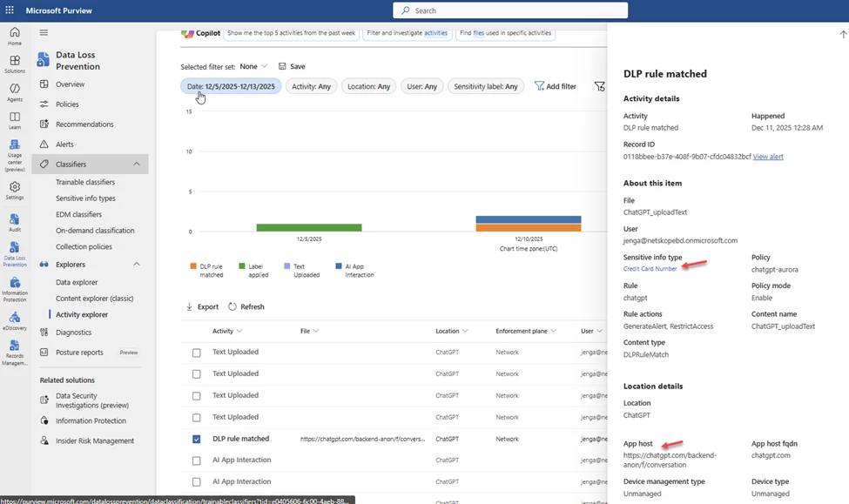849x504 pixels.
Task: Click 'Find files used in specific activities' prompt
Action: coord(505,33)
